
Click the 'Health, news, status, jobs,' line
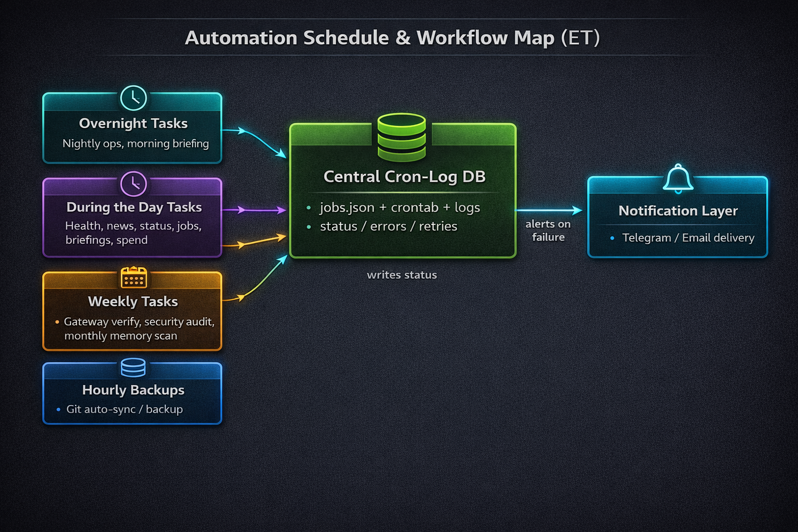(x=133, y=226)
